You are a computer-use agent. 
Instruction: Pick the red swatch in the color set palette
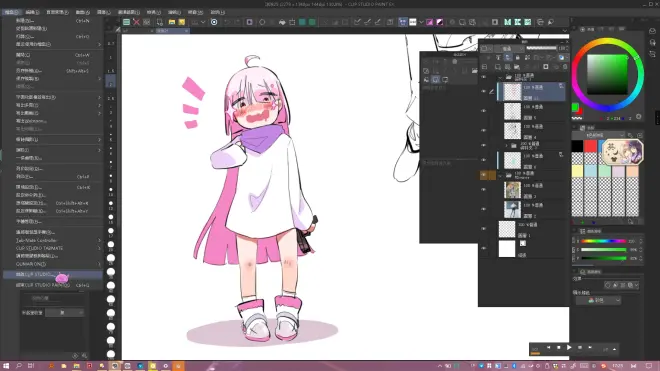590,146
